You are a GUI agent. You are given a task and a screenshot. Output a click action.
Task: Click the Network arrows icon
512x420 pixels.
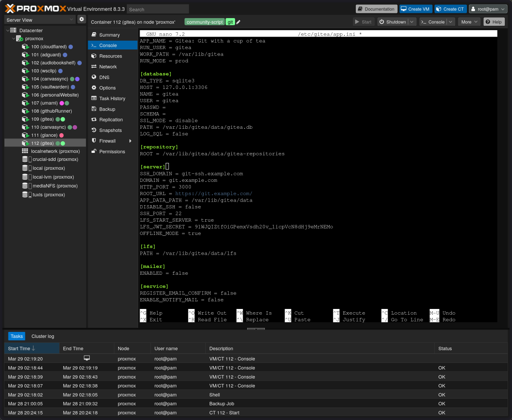pyautogui.click(x=94, y=66)
